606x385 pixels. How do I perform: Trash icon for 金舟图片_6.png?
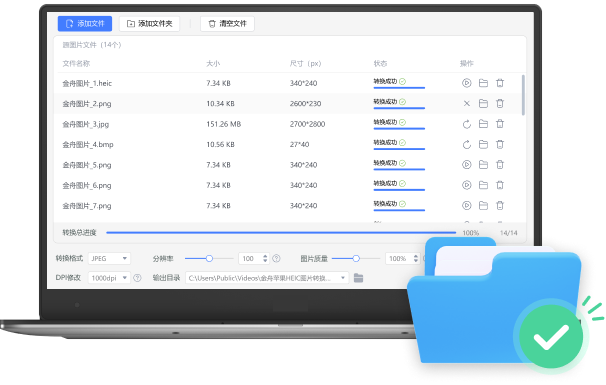[x=500, y=185]
